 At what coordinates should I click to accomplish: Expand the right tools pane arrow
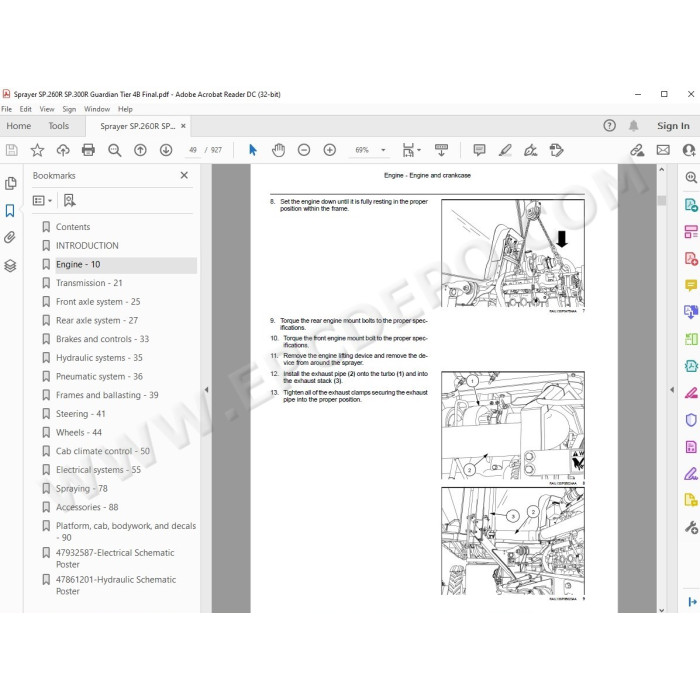pos(672,390)
